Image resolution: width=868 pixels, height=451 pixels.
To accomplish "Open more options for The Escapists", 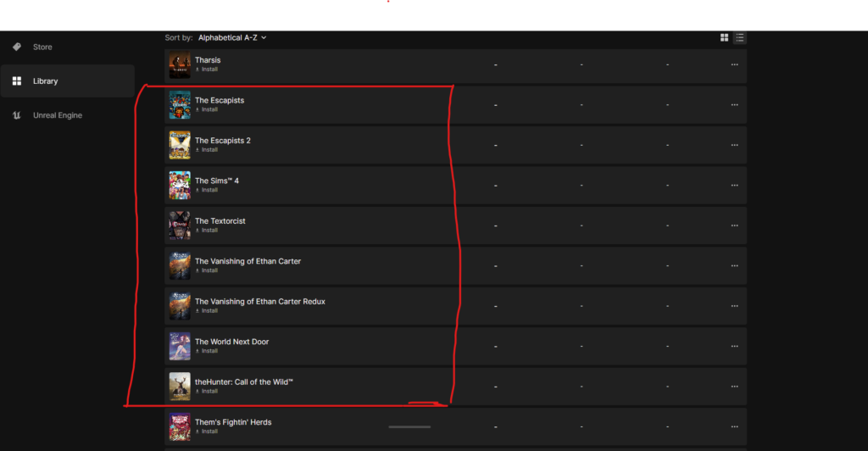I will click(735, 105).
